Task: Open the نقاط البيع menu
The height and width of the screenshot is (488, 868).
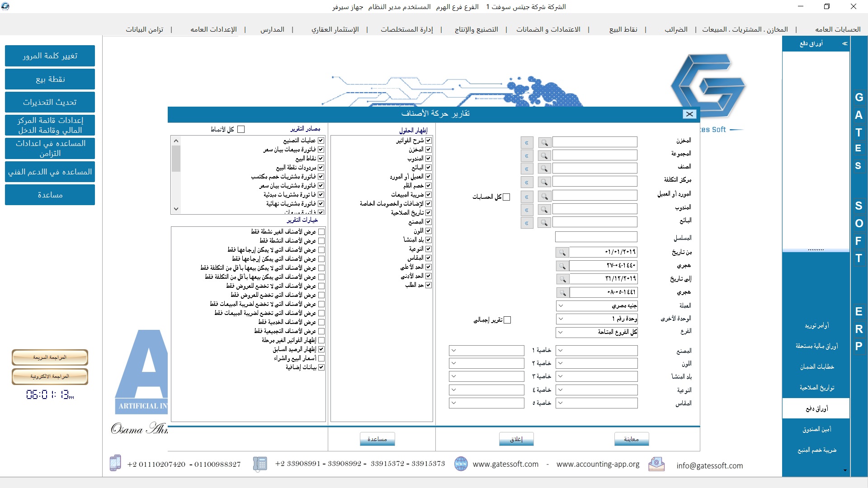Action: point(623,29)
